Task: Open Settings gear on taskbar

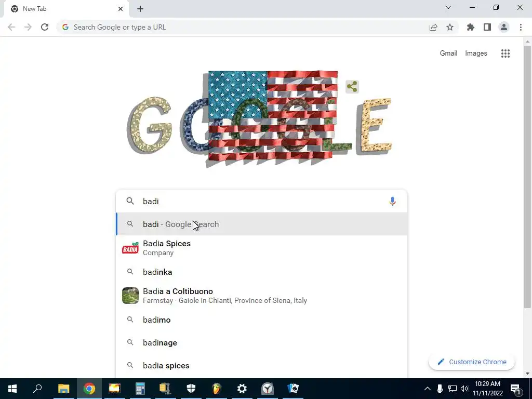Action: click(x=242, y=389)
